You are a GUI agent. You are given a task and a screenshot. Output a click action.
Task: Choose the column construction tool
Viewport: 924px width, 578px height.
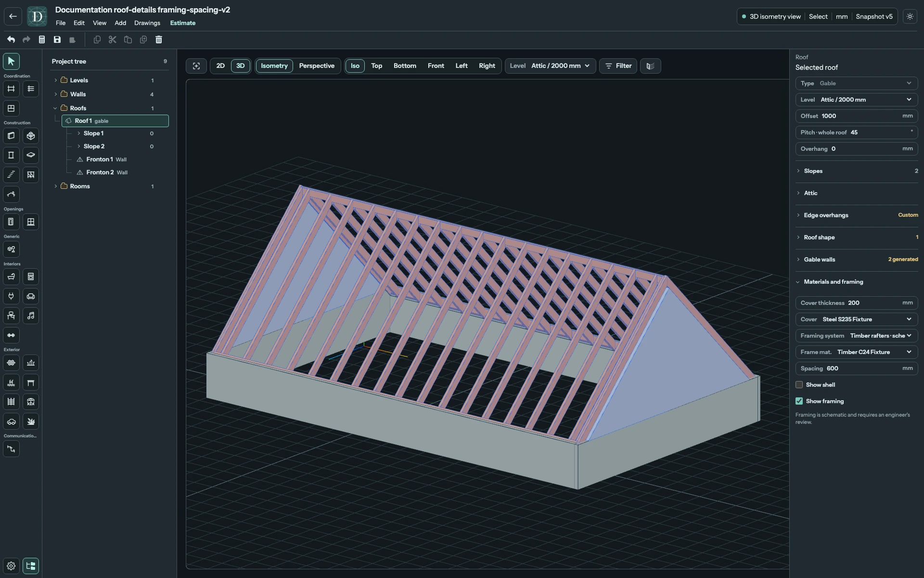click(11, 155)
